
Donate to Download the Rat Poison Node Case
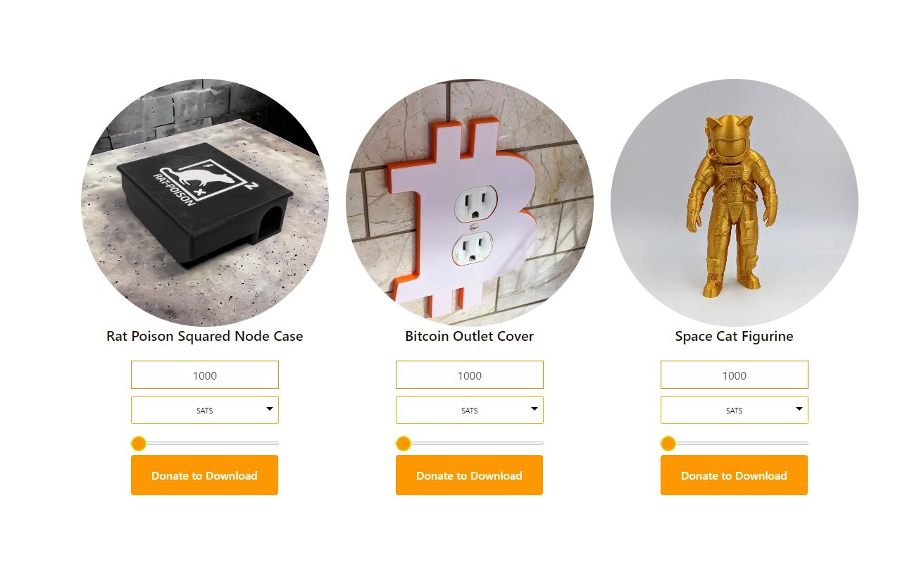click(x=204, y=475)
